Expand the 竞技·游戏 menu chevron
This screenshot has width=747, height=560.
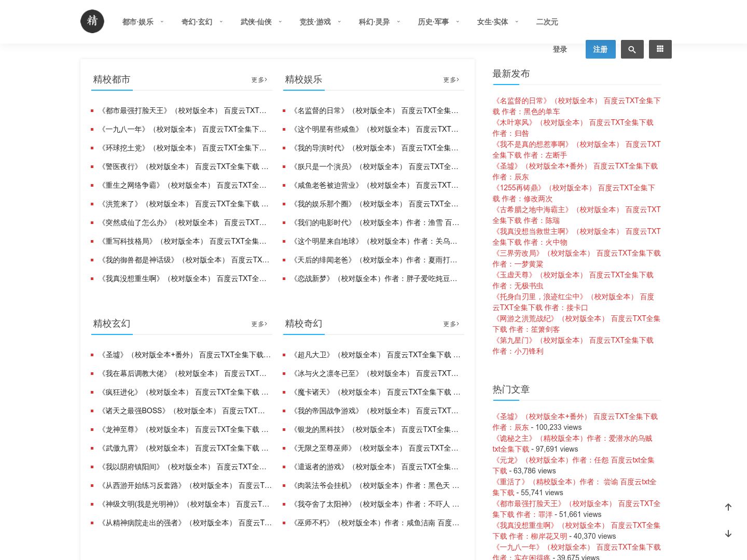click(339, 22)
